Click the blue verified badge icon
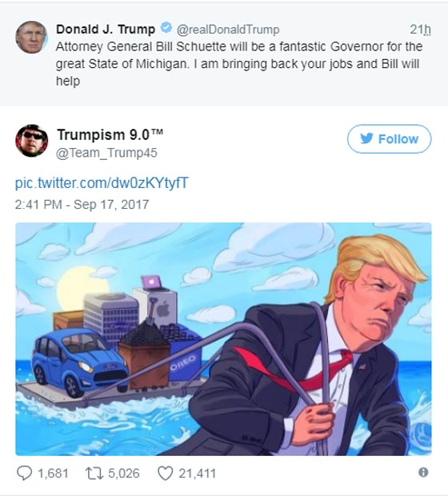This screenshot has height=504, width=448. (166, 28)
